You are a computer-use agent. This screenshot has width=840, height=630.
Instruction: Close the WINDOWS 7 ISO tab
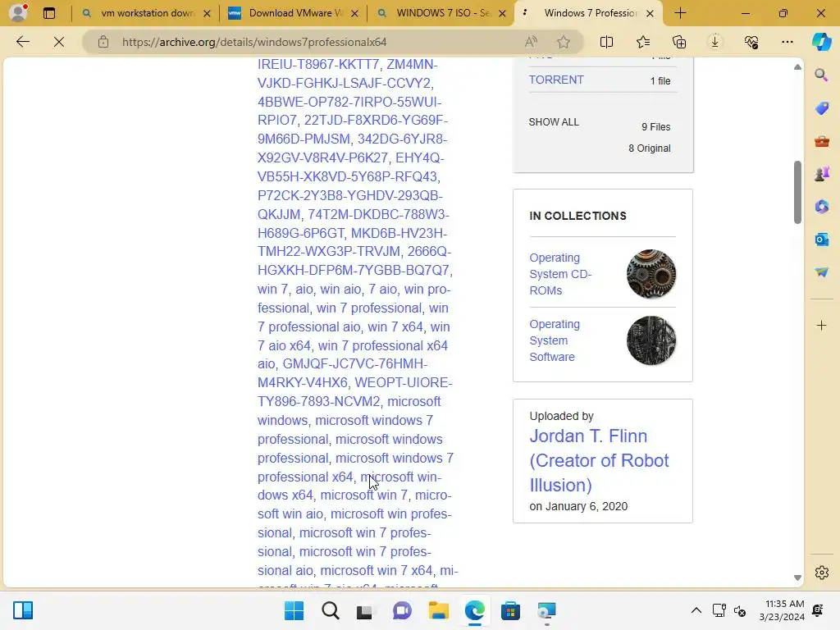(502, 13)
